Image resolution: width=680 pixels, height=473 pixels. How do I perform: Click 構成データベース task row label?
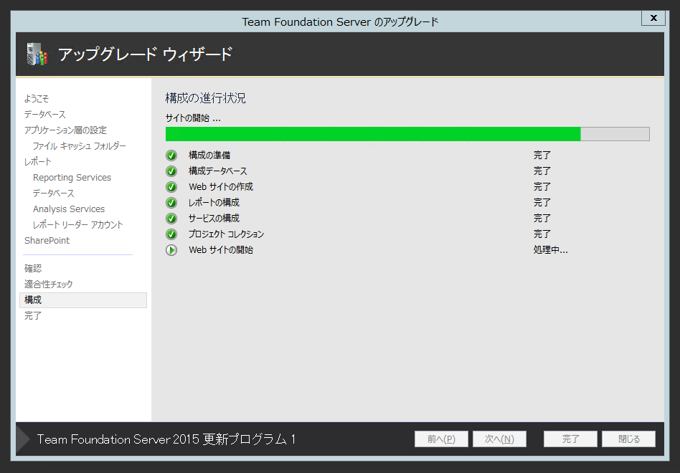218,171
